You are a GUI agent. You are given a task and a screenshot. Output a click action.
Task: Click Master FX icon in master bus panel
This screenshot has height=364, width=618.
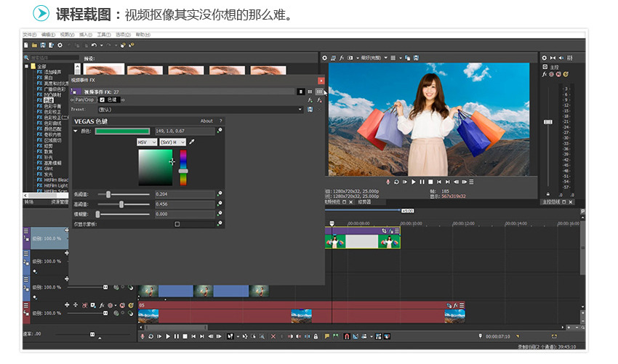(x=545, y=74)
